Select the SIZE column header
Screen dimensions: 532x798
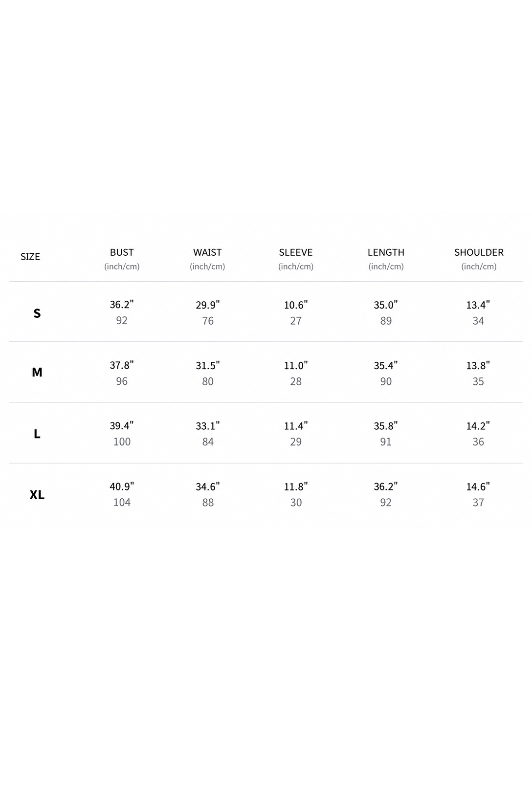[x=30, y=257]
